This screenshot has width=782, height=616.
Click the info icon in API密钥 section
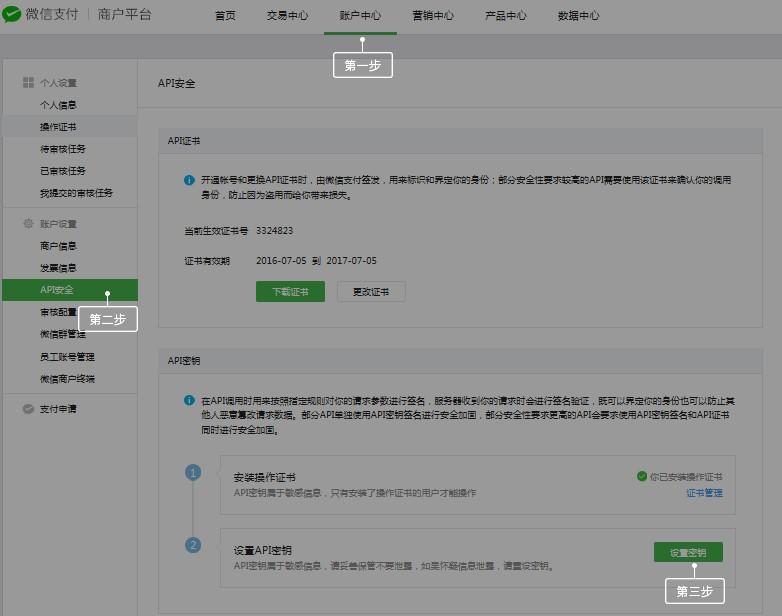[189, 400]
